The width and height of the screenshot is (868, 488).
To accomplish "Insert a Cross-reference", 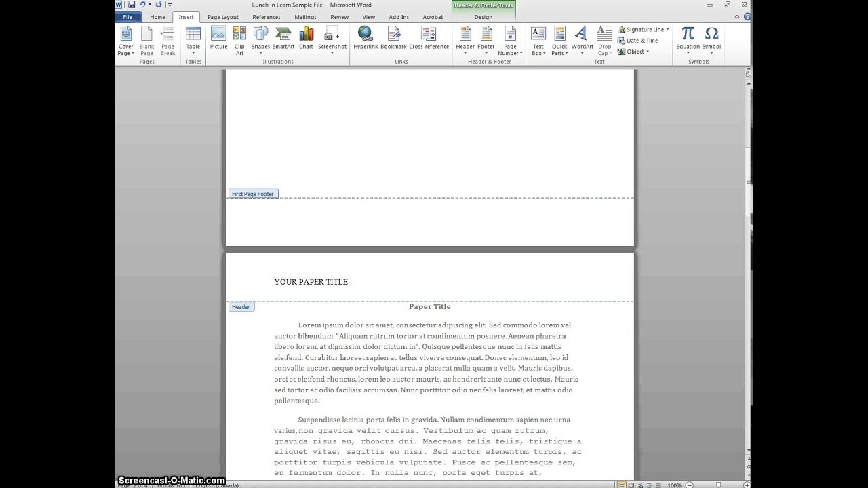I will 429,38.
